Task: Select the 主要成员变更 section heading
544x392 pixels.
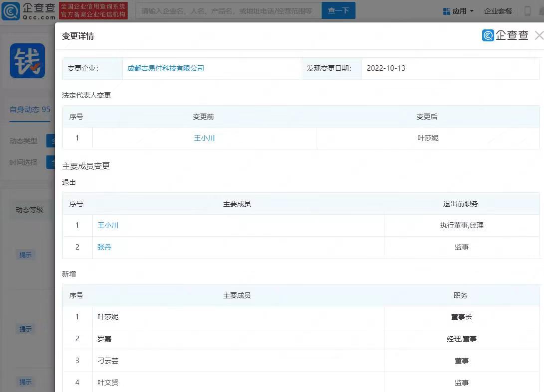Action: pos(86,166)
